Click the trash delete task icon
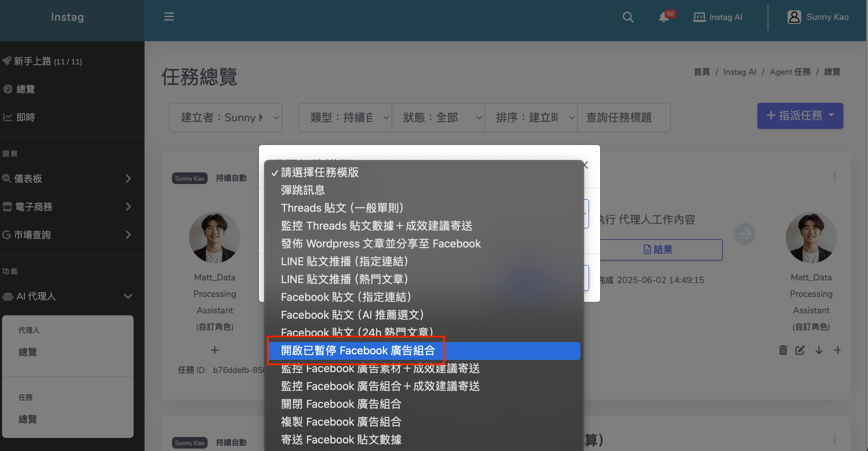This screenshot has height=451, width=868. (x=783, y=350)
